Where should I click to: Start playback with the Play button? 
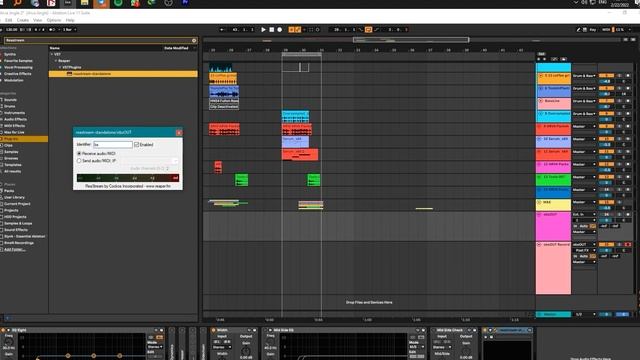click(x=263, y=29)
